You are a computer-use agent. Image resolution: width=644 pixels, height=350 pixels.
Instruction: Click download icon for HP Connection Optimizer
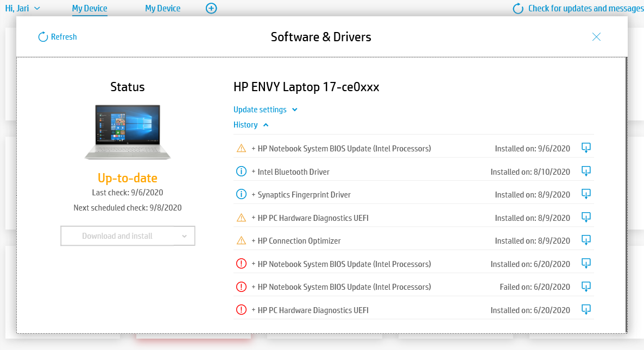(x=586, y=240)
